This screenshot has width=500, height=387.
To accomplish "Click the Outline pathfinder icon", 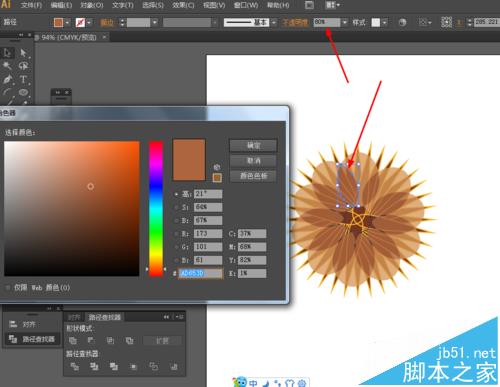I will coord(153,367).
